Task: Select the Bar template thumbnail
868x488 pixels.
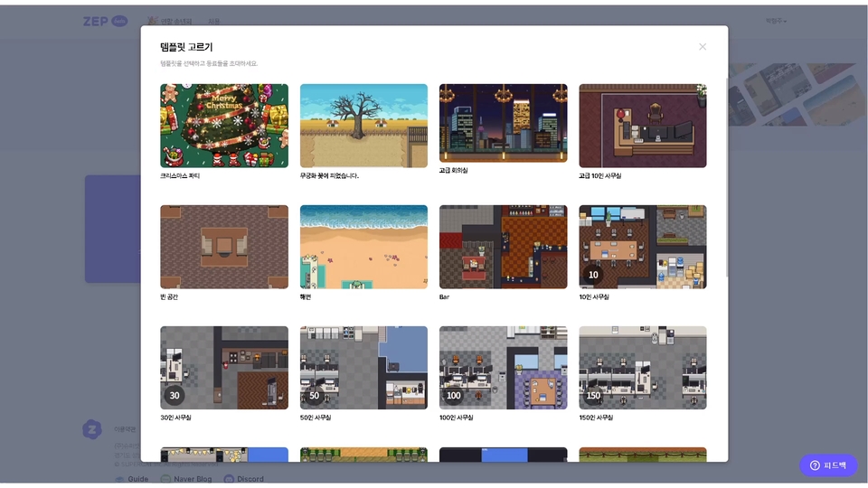Action: click(504, 247)
